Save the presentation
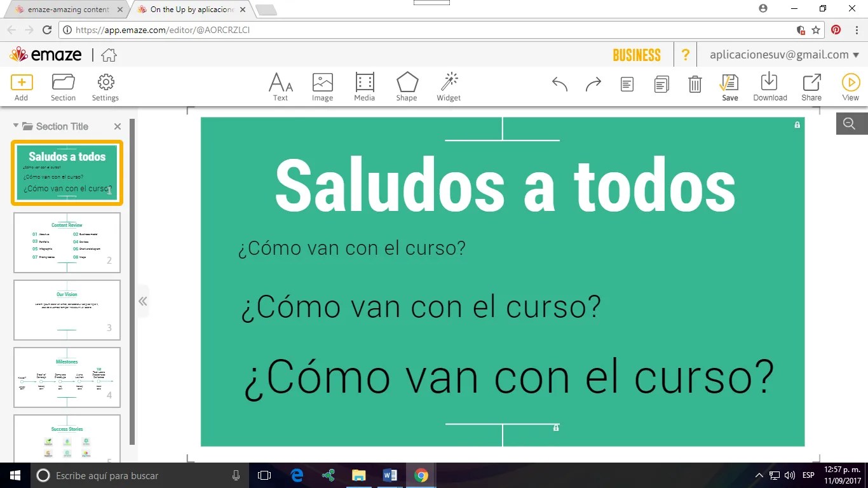The width and height of the screenshot is (868, 488). [729, 87]
